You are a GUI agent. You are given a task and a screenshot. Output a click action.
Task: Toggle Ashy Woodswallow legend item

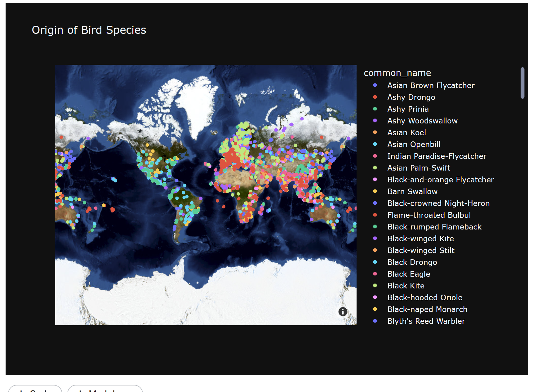422,121
